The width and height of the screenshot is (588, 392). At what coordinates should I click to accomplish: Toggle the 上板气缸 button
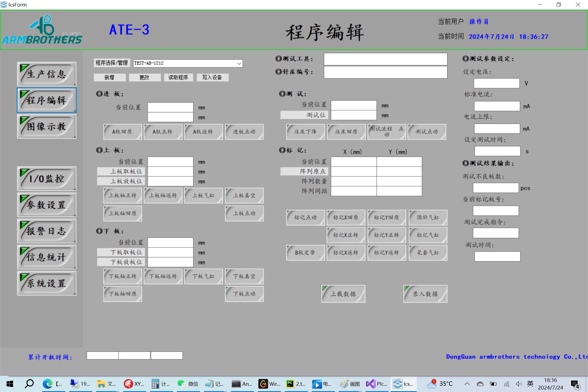tap(203, 195)
